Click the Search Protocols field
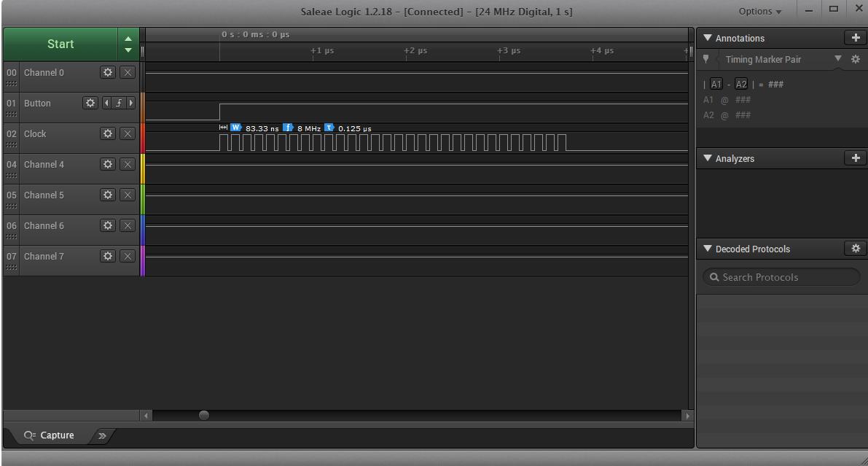The height and width of the screenshot is (466, 868). coord(781,277)
